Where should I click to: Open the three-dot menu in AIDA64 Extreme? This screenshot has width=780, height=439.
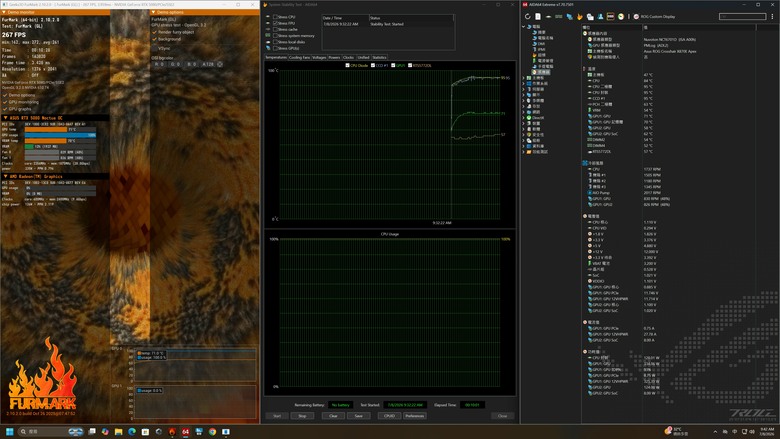(x=773, y=16)
